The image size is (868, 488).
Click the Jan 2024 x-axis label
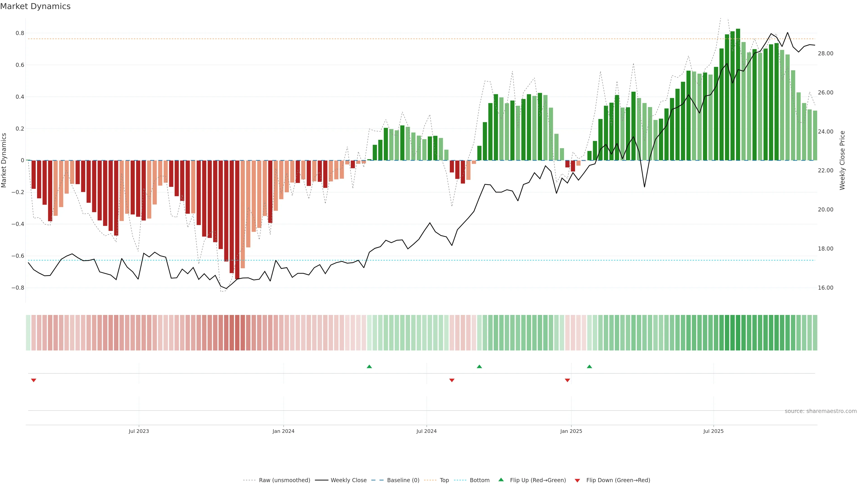(283, 431)
